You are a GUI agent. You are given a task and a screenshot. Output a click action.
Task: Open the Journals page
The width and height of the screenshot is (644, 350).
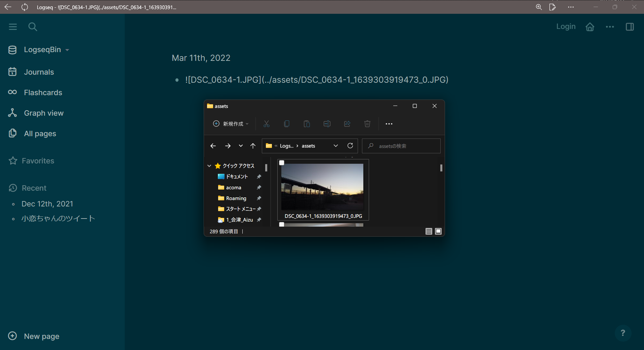(x=39, y=72)
